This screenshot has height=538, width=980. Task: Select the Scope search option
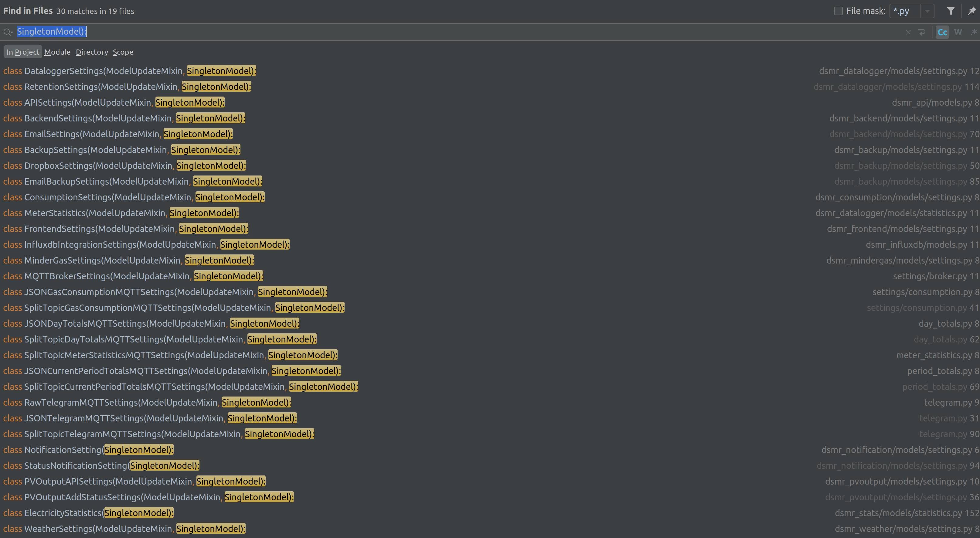click(x=123, y=52)
